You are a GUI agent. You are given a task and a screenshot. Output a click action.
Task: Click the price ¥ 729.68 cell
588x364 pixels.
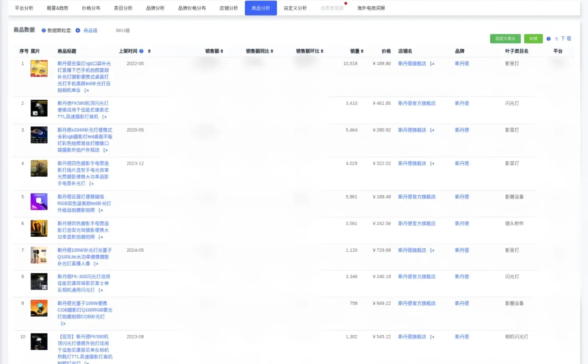[382, 250]
